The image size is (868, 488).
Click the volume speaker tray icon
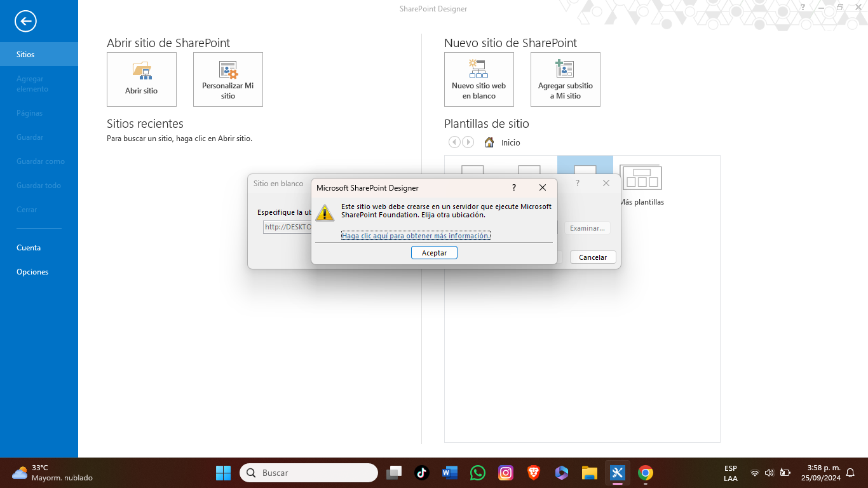770,473
